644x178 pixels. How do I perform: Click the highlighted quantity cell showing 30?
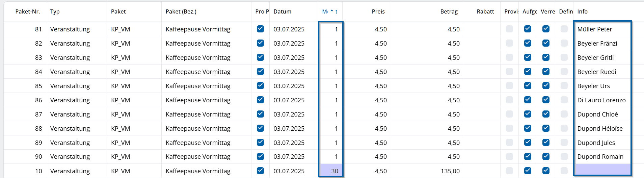331,171
